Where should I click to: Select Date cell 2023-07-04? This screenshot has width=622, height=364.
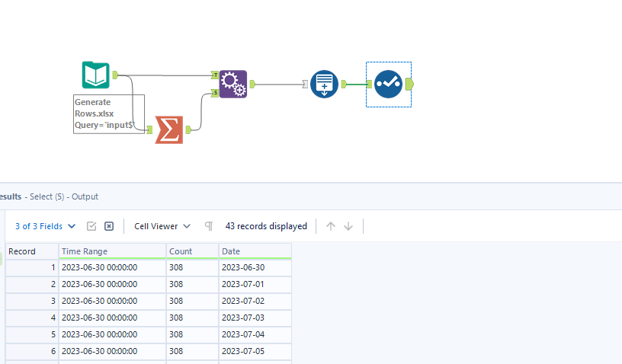click(x=255, y=335)
